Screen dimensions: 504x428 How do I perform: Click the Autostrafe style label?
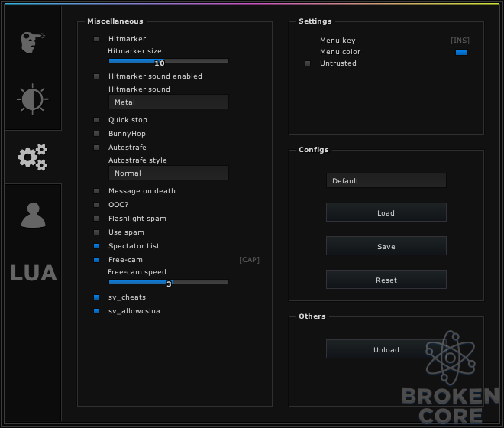pos(137,160)
